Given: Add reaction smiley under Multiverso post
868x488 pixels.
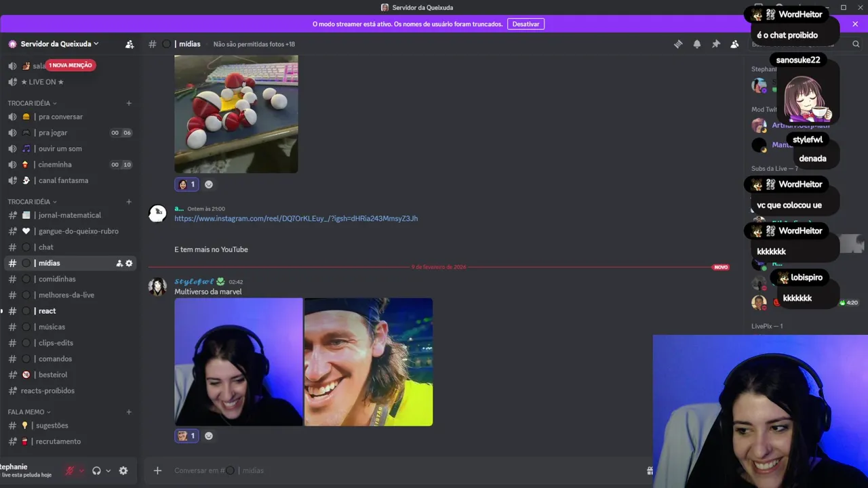Looking at the screenshot, I should coord(209,436).
